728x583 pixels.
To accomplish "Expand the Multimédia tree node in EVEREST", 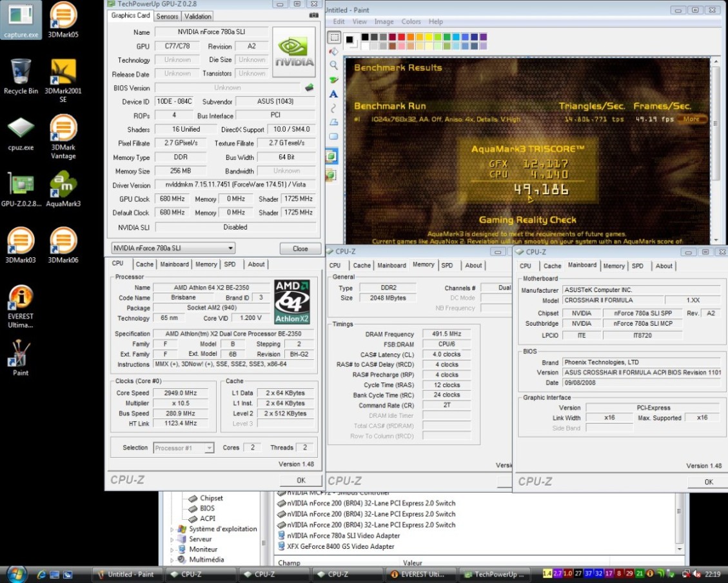I will click(172, 560).
